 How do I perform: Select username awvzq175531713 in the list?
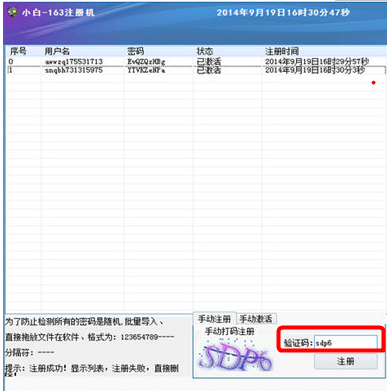[x=74, y=62]
